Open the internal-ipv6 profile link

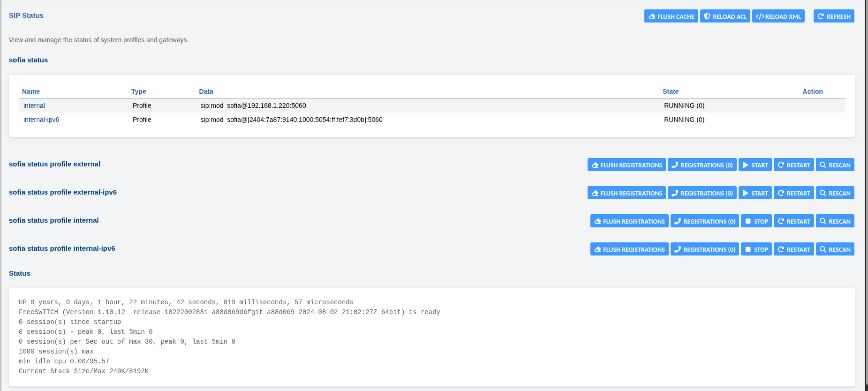click(x=41, y=120)
